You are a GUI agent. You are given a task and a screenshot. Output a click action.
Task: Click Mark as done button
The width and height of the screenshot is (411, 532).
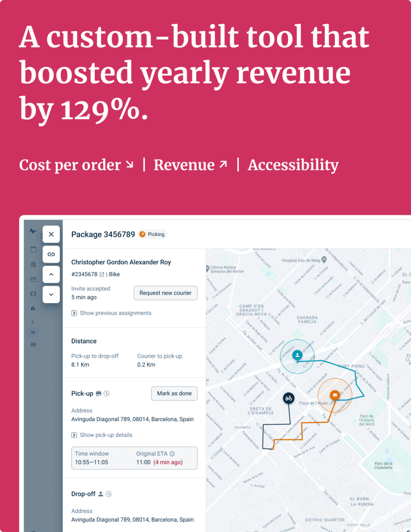pos(174,393)
